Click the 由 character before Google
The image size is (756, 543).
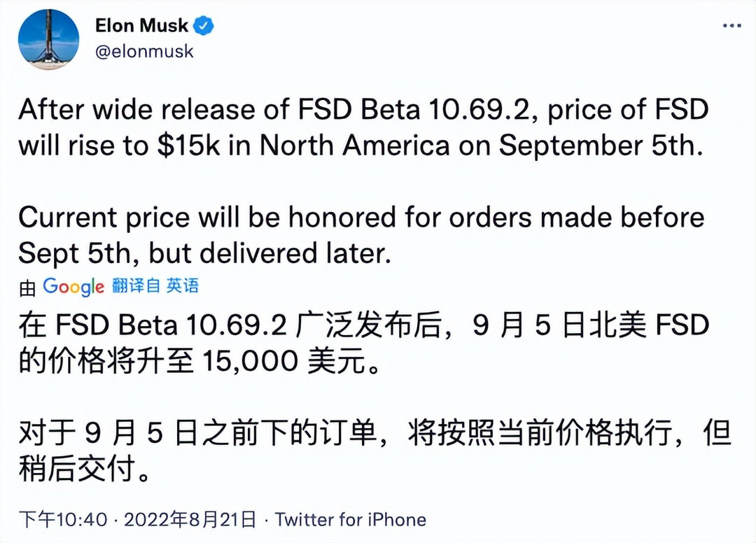[27, 288]
